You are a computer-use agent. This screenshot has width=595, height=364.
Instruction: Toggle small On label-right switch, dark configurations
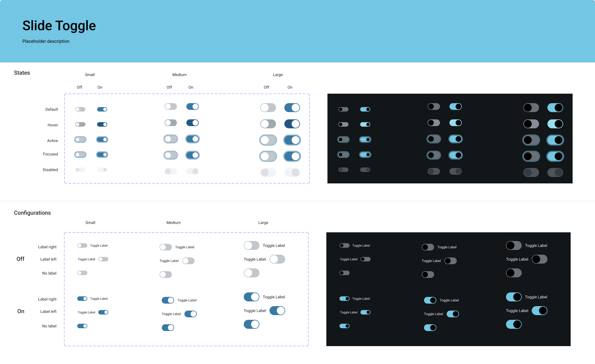[x=345, y=299]
